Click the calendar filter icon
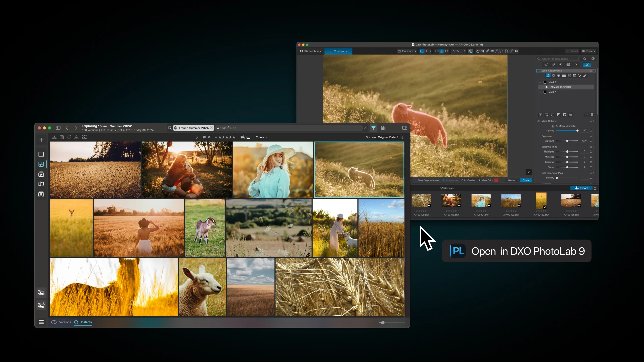The image size is (644, 362). pos(62,137)
